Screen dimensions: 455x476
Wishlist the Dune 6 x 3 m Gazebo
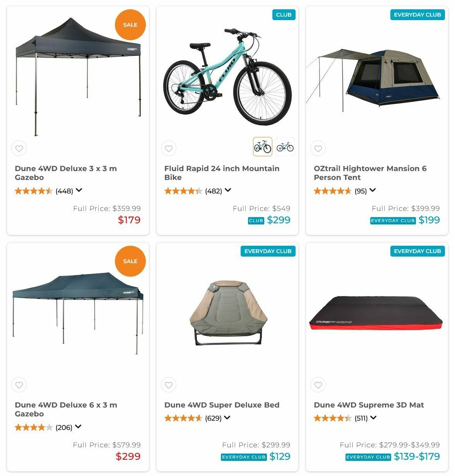19,385
